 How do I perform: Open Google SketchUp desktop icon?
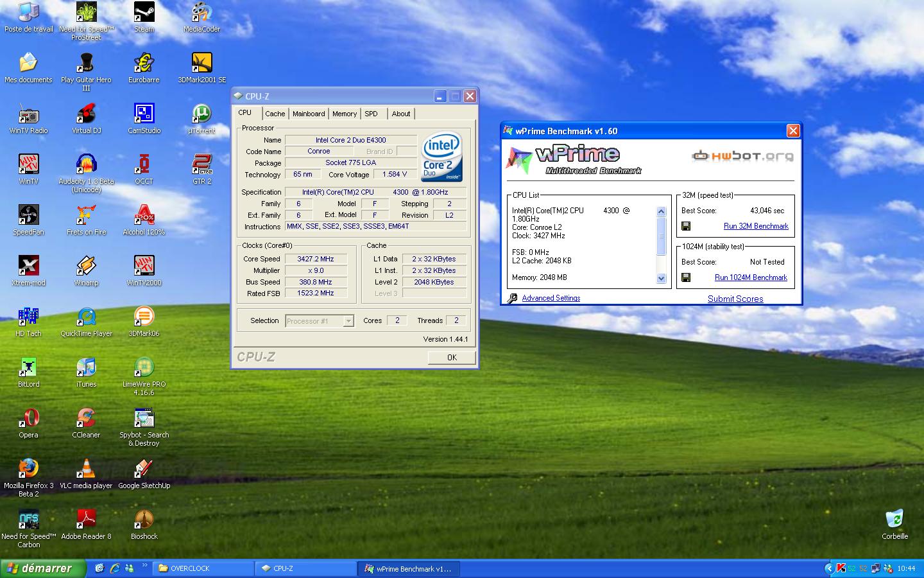[144, 474]
